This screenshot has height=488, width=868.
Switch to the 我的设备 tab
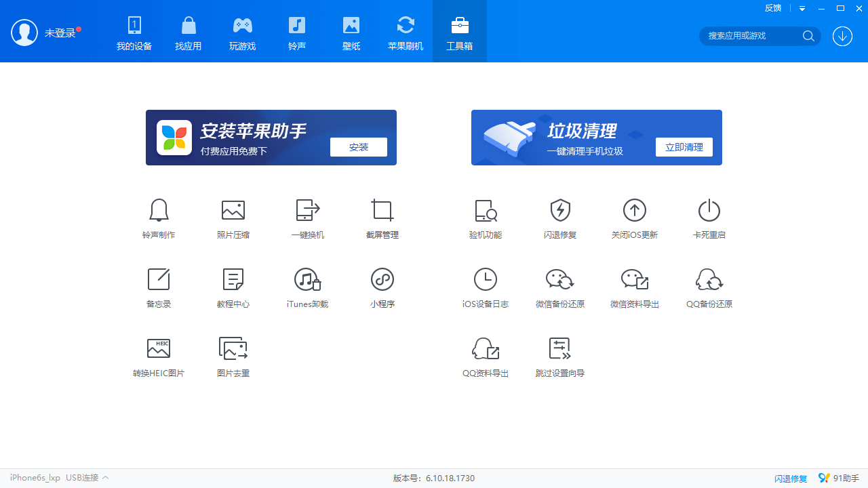tap(134, 33)
